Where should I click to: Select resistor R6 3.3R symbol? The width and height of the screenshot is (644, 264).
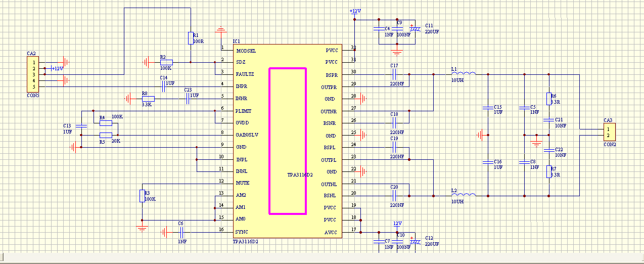coord(548,99)
